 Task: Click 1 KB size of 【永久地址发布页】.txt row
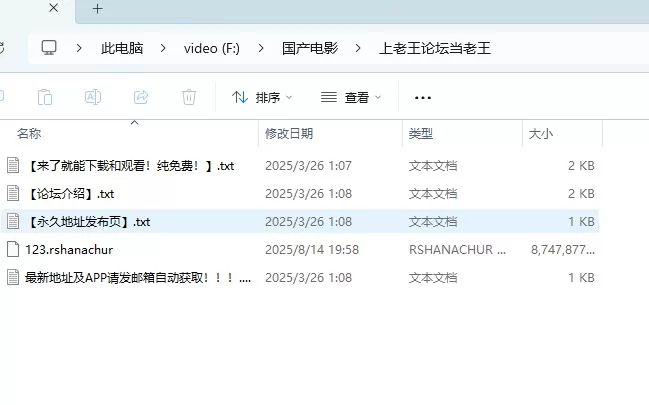[582, 222]
